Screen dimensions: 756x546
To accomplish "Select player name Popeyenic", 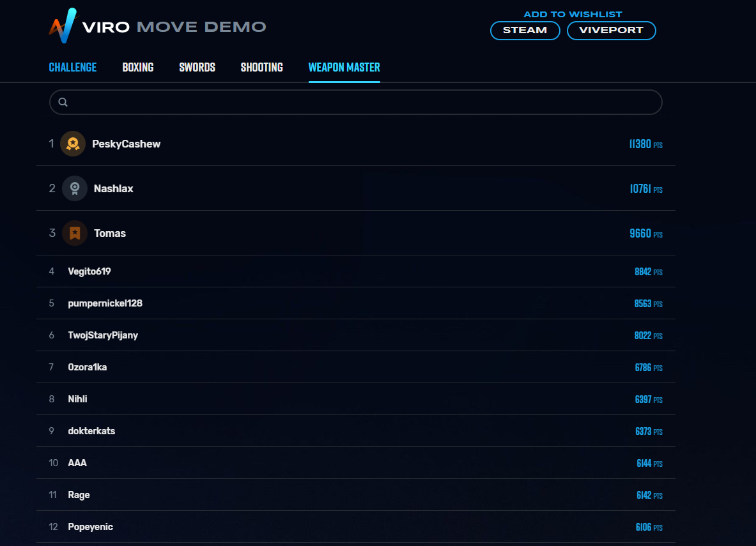I will click(x=90, y=527).
